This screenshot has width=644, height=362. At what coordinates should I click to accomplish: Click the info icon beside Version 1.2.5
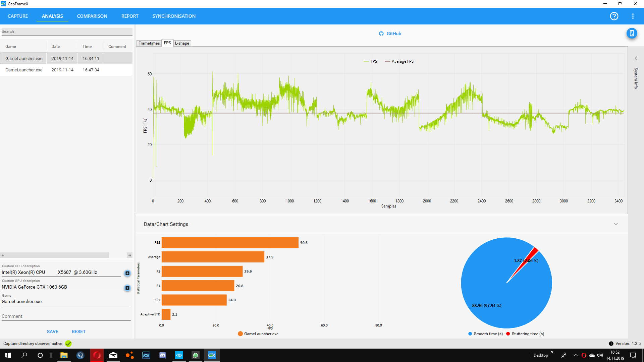[611, 344]
